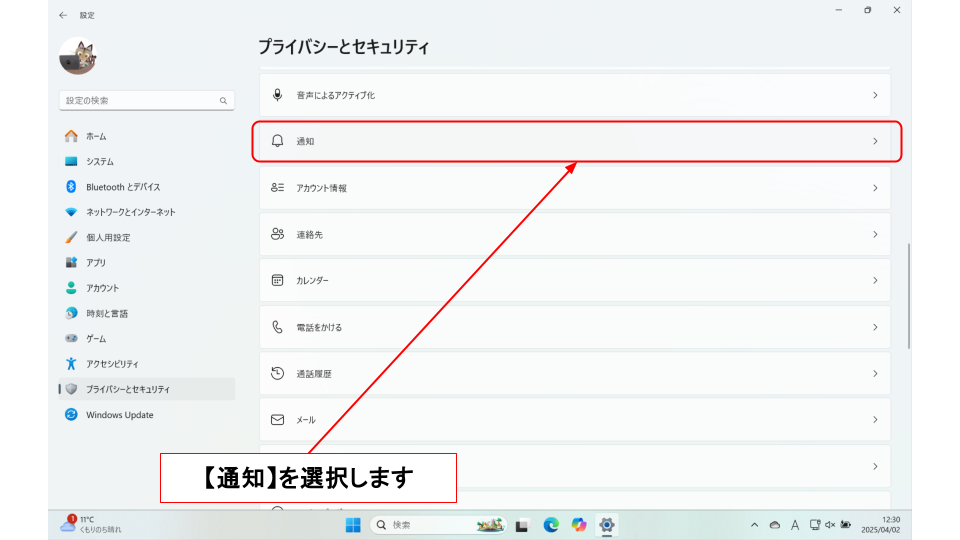Select Bluetooth とデバイス in sidebar

tap(122, 187)
